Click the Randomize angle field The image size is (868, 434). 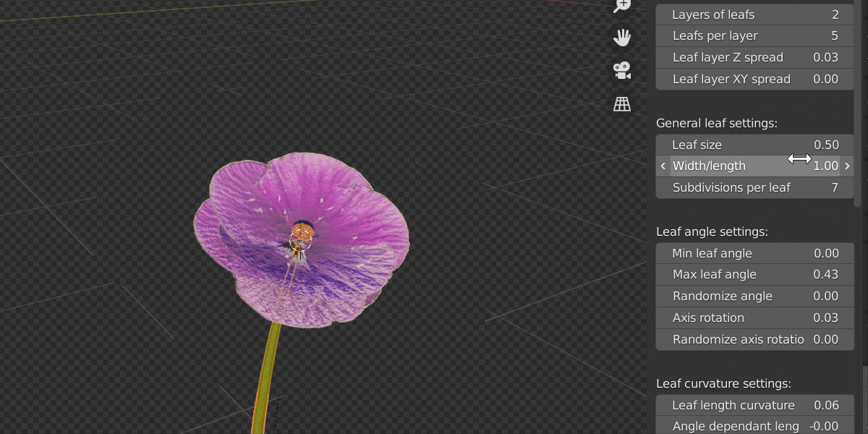754,296
